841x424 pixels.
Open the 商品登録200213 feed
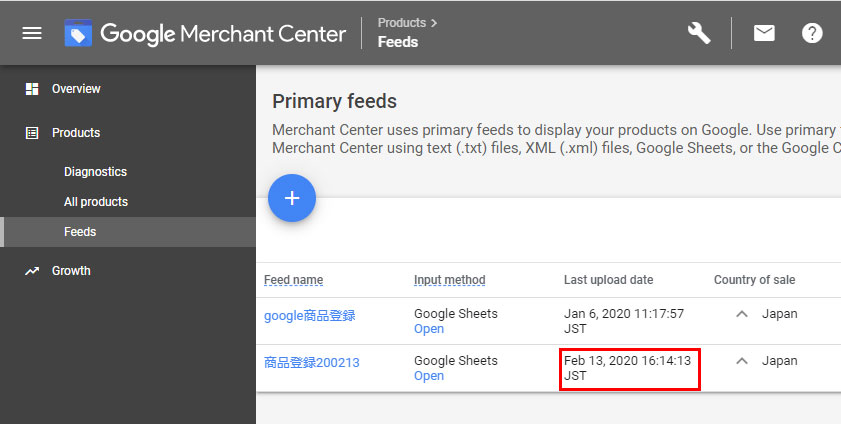click(312, 363)
